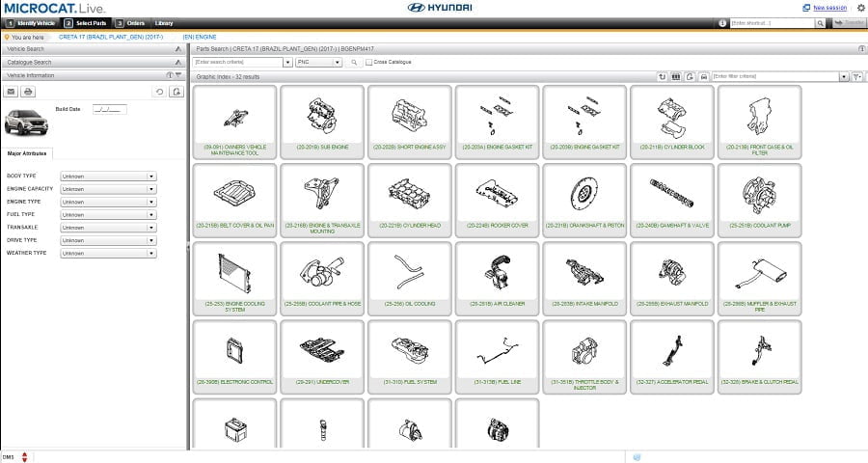Open the filter funnel menu

point(857,76)
